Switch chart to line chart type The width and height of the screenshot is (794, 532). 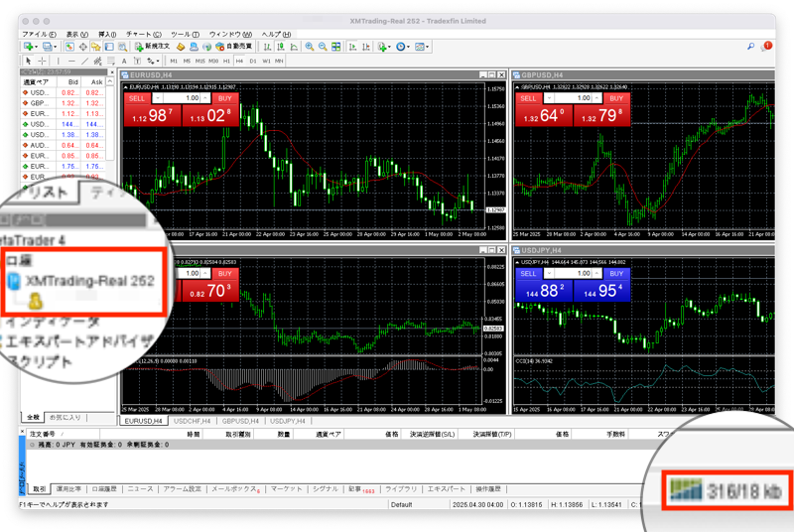[294, 47]
